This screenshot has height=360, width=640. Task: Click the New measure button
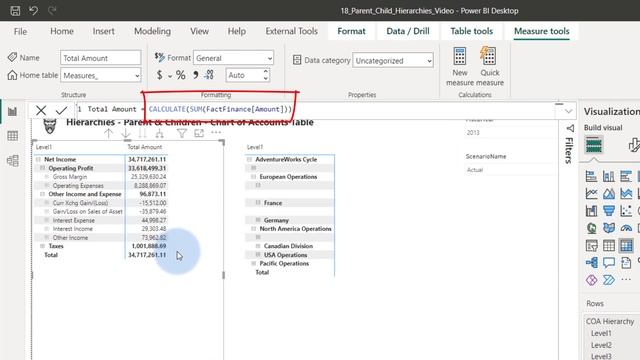(x=460, y=67)
